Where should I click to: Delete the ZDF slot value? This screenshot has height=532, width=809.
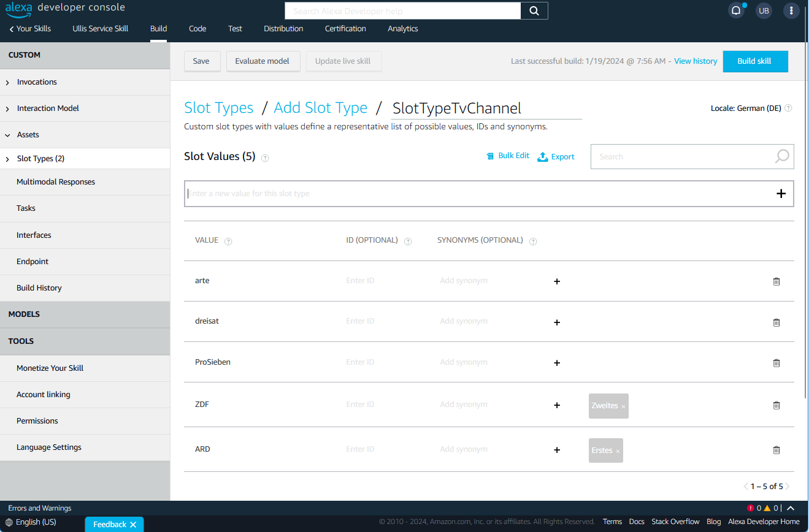tap(776, 405)
